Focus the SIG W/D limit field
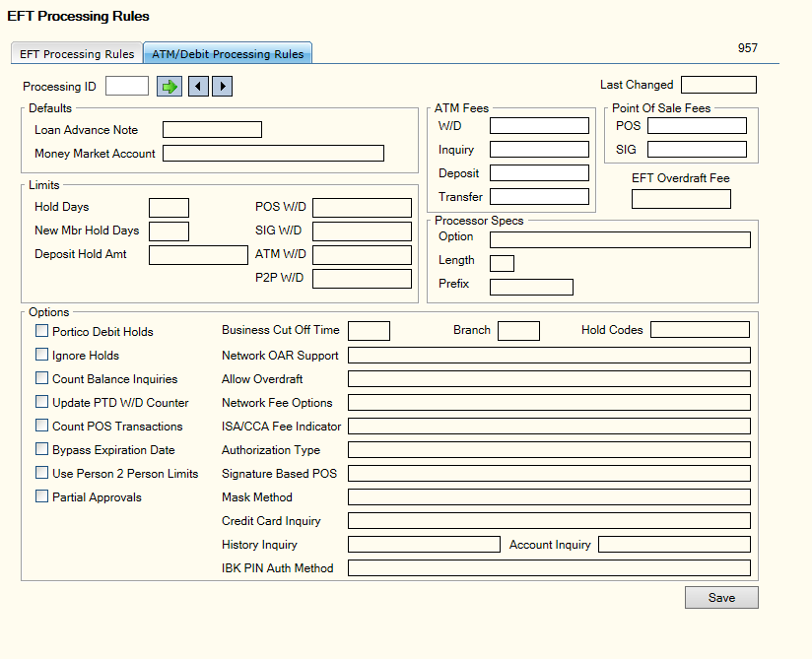This screenshot has width=812, height=659. [x=362, y=231]
